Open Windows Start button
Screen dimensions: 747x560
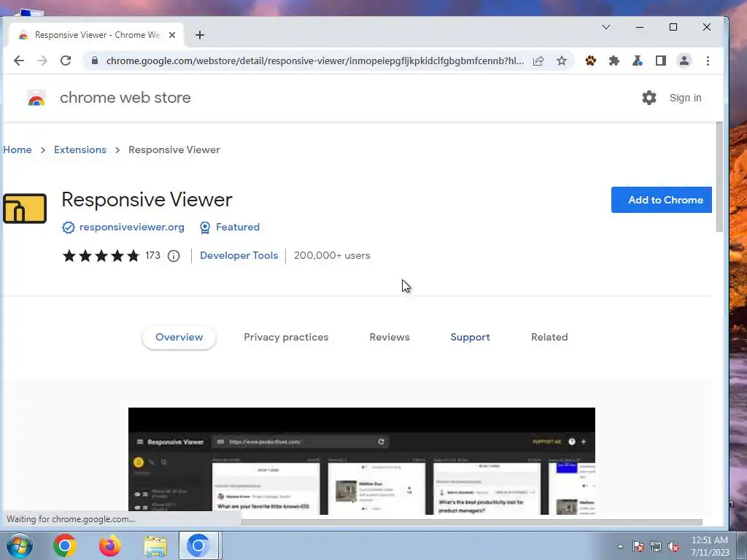point(19,545)
